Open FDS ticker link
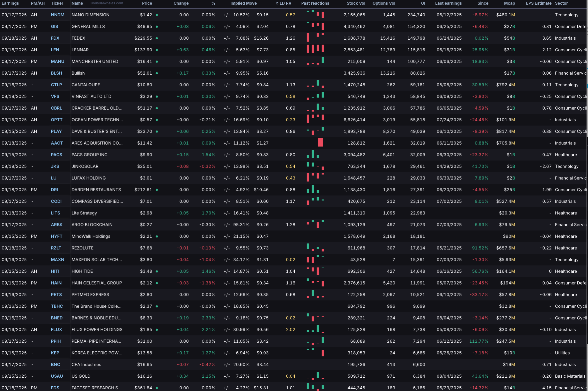Image resolution: width=588 pixels, height=391 pixels. (x=55, y=388)
